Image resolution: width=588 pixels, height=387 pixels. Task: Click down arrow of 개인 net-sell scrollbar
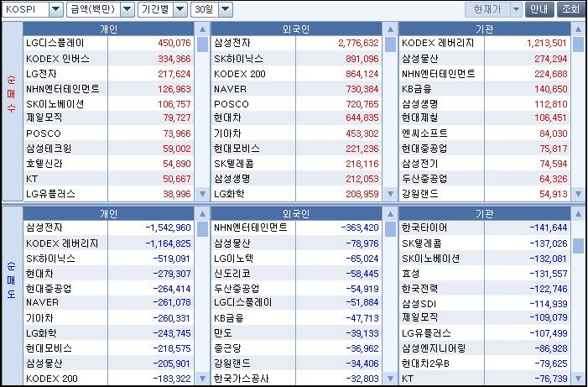click(x=202, y=379)
